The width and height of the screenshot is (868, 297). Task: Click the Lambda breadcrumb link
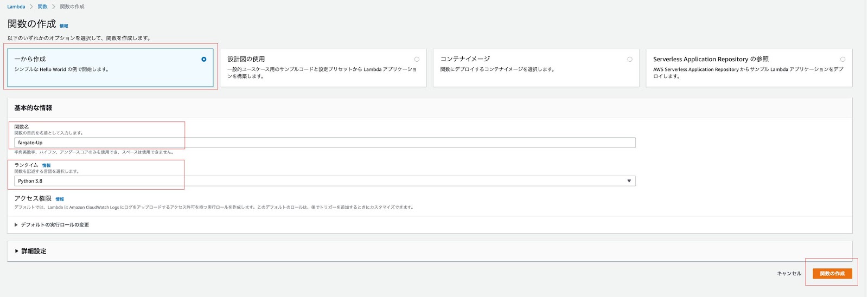pyautogui.click(x=16, y=7)
